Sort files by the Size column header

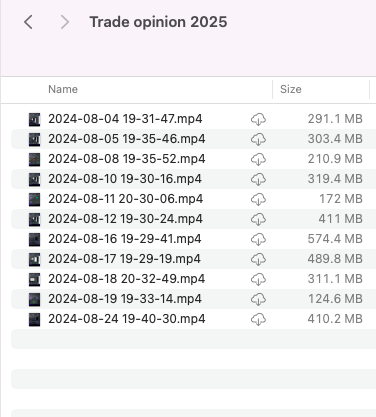pos(291,89)
